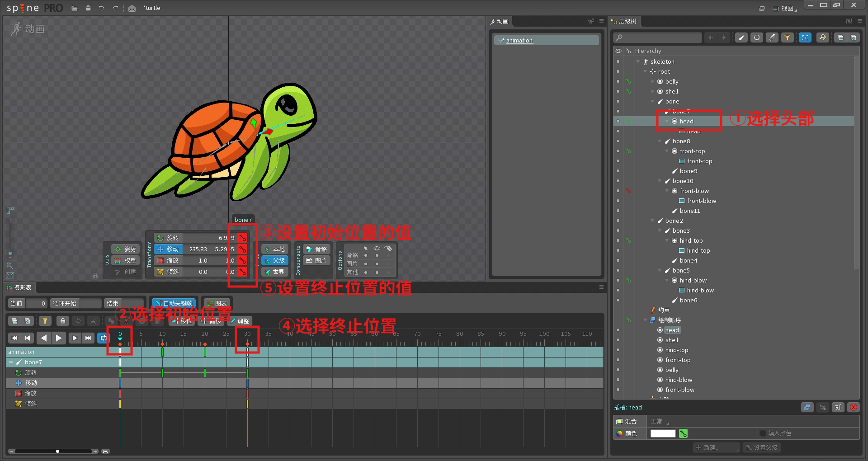The width and height of the screenshot is (868, 461).
Task: Select Dopesheet tab (摄影表)
Action: [19, 287]
